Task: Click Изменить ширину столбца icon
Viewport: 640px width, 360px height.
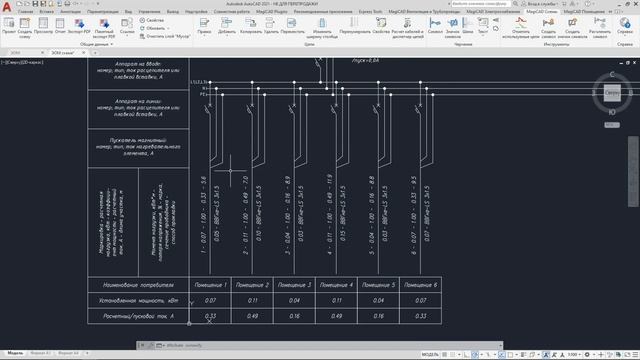Action: (322, 27)
